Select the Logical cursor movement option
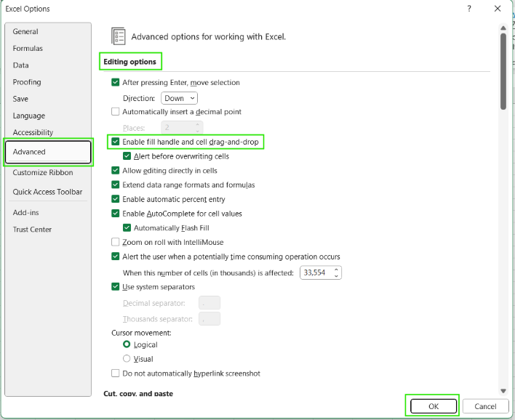 [x=127, y=344]
